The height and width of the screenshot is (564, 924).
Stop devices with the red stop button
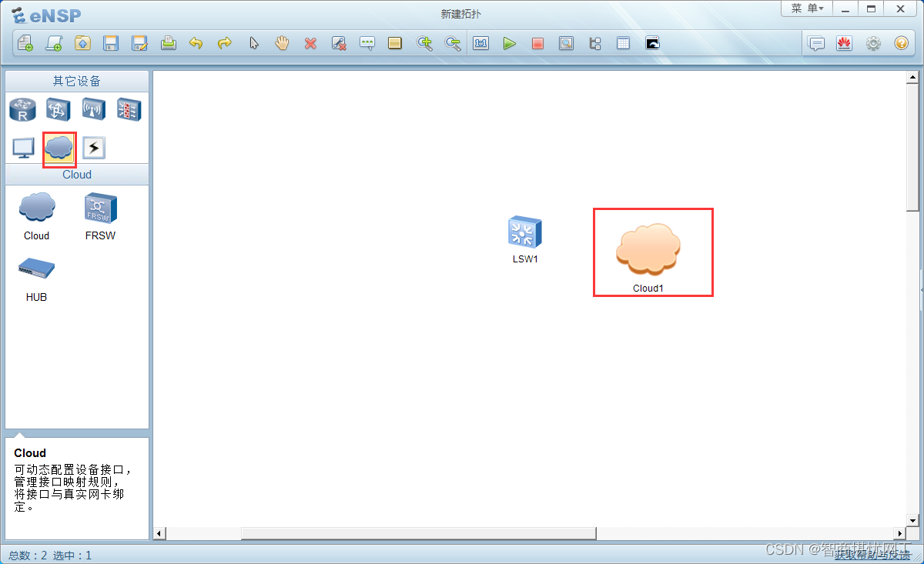(537, 44)
